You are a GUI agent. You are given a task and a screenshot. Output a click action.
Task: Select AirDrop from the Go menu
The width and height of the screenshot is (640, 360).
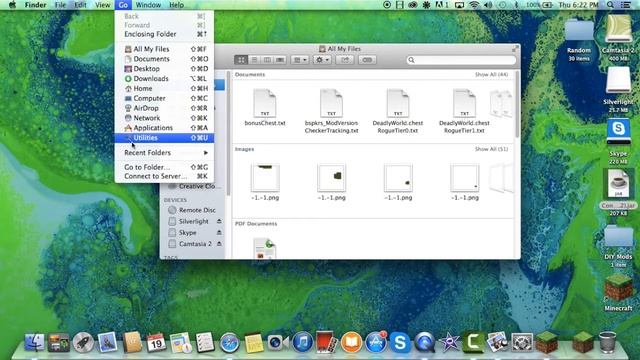coord(164,108)
